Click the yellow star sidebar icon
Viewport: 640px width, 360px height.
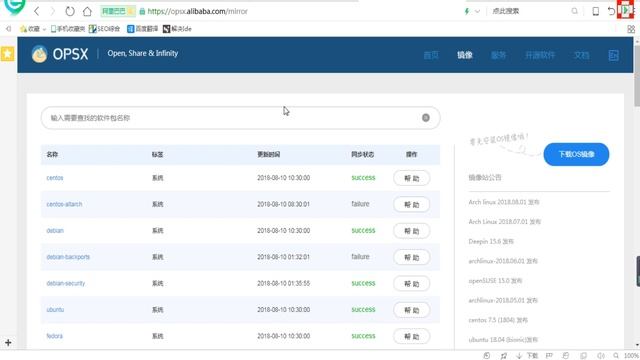7,53
